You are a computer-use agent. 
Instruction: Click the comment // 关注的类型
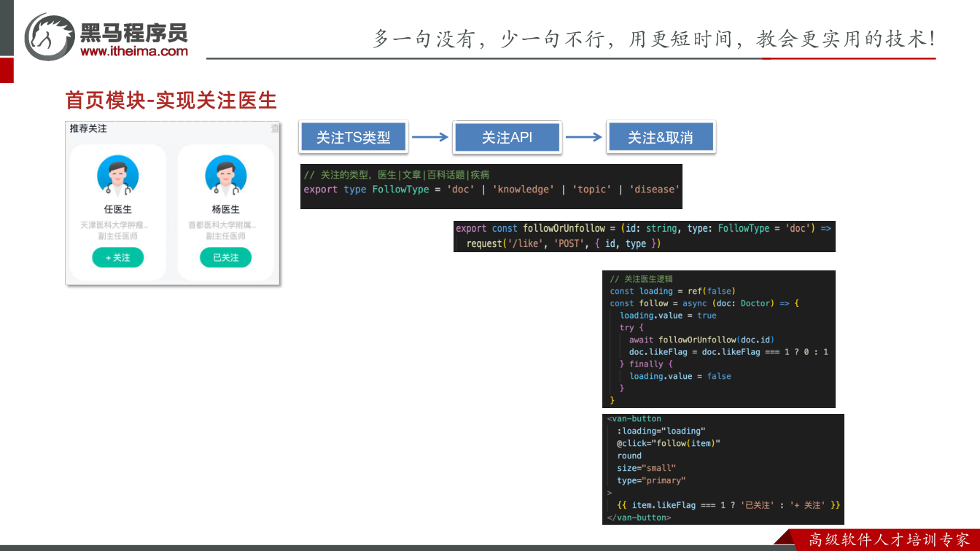(397, 175)
